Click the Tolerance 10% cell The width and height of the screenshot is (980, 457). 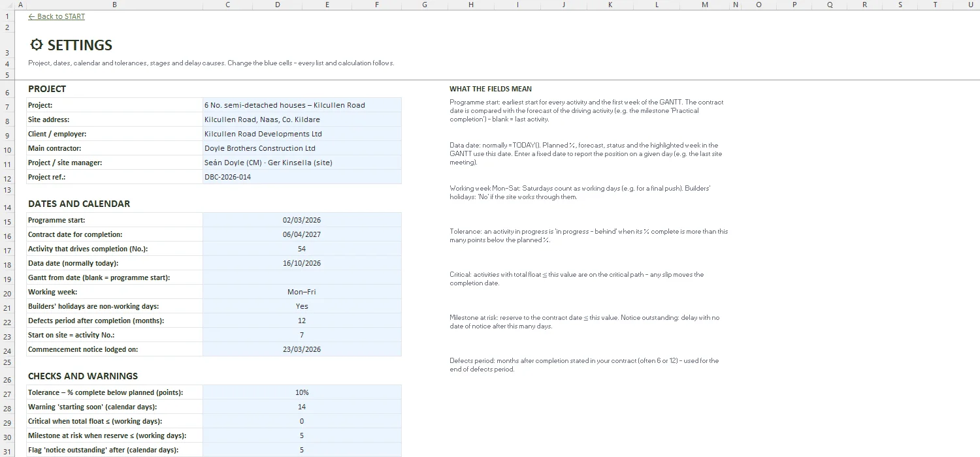(302, 392)
